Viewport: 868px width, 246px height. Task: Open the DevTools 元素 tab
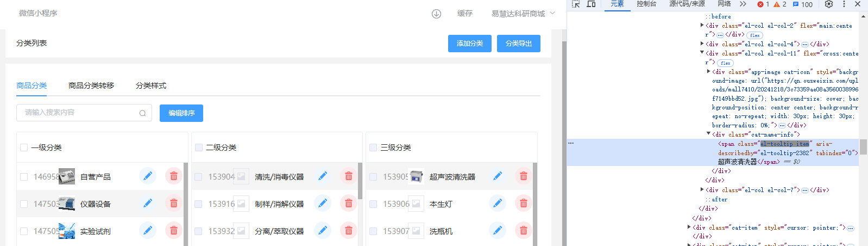coord(617,4)
